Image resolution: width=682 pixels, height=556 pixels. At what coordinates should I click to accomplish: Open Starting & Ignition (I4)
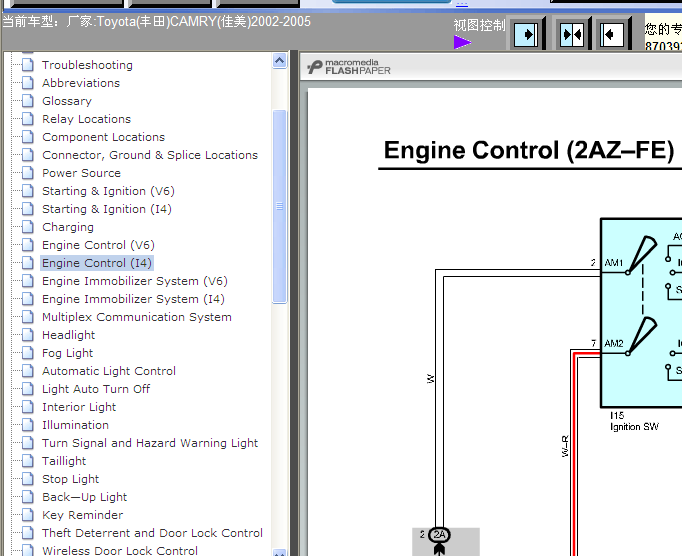pos(107,209)
